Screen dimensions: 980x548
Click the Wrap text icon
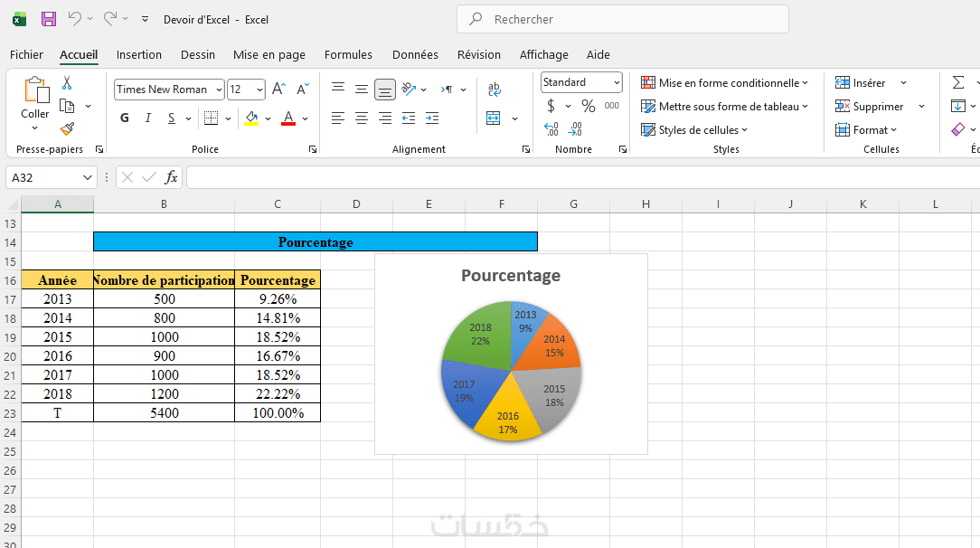494,90
